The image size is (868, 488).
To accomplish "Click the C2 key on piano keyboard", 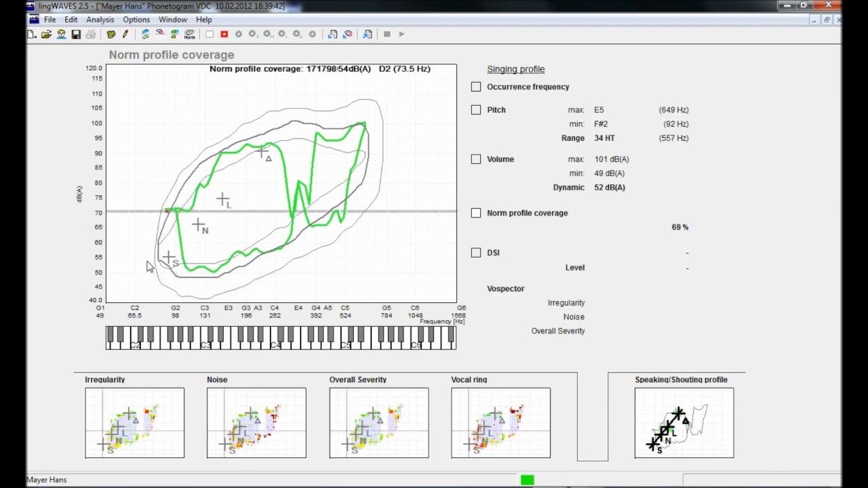I will (135, 345).
